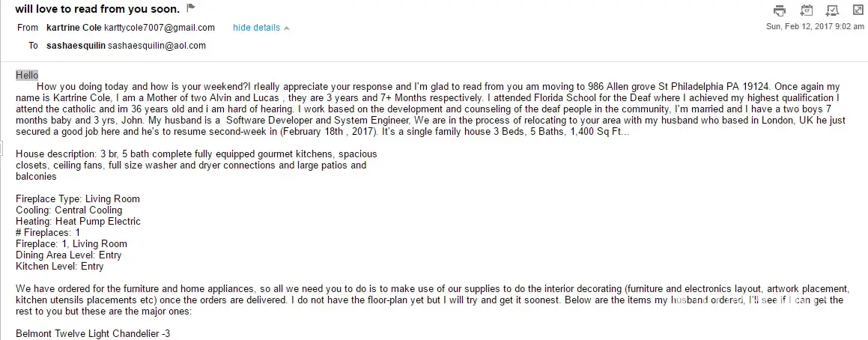Image resolution: width=868 pixels, height=340 pixels.
Task: Click the Feb 12, 2017 timestamp
Action: pos(814,26)
